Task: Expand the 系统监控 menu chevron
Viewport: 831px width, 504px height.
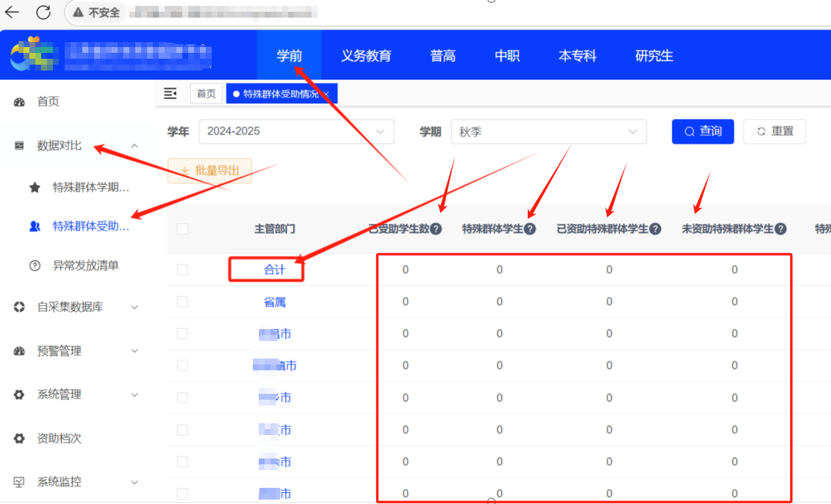Action: pyautogui.click(x=135, y=482)
